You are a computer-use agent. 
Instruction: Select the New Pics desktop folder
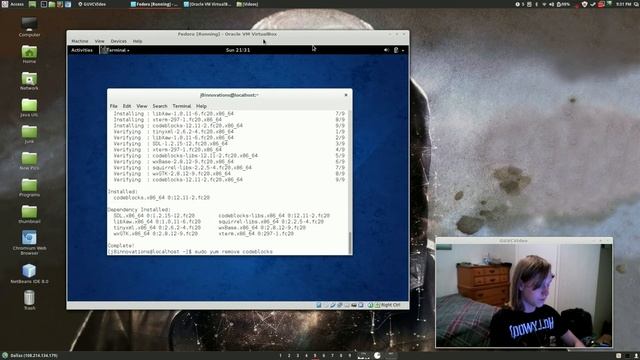click(x=29, y=161)
